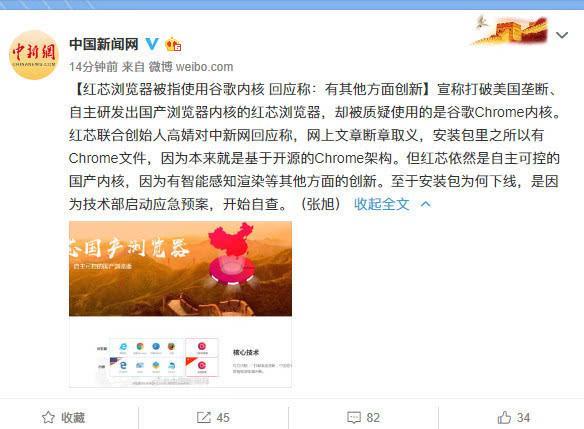Image resolution: width=584 pixels, height=429 pixels.
Task: Click the Great Wall card decoration
Action: [510, 31]
